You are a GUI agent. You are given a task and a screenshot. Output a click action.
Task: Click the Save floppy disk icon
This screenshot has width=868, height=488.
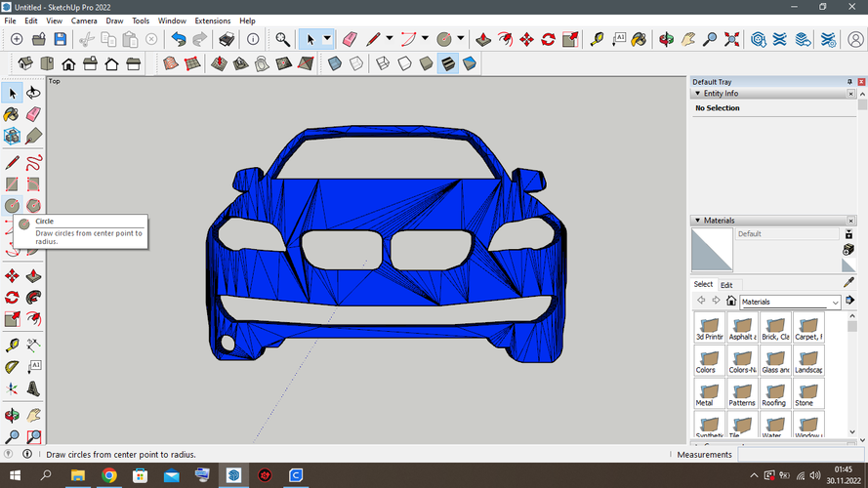61,39
